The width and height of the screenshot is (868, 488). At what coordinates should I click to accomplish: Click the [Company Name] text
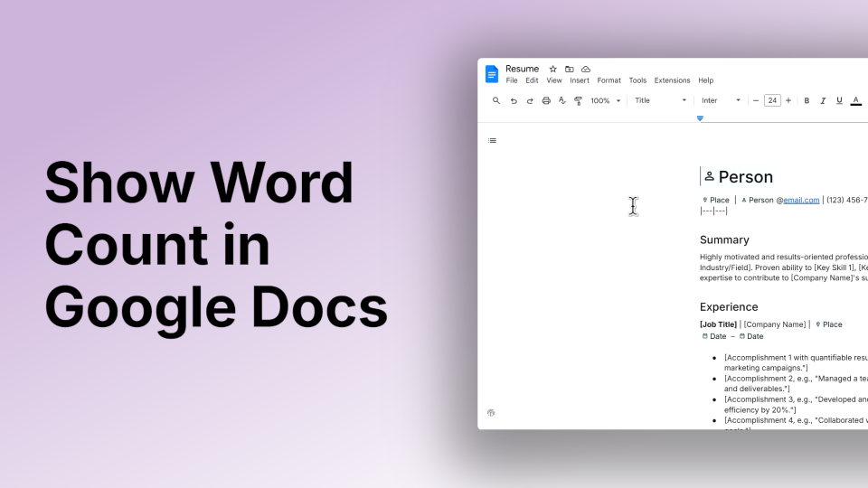pos(775,324)
